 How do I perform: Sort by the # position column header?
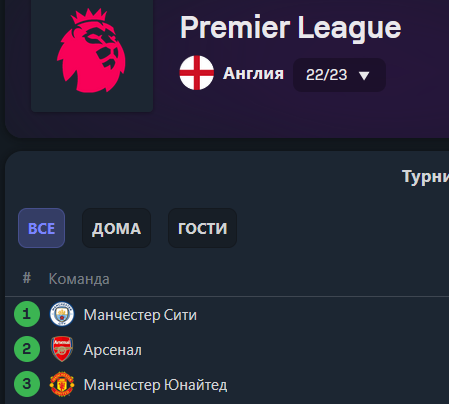click(x=27, y=277)
